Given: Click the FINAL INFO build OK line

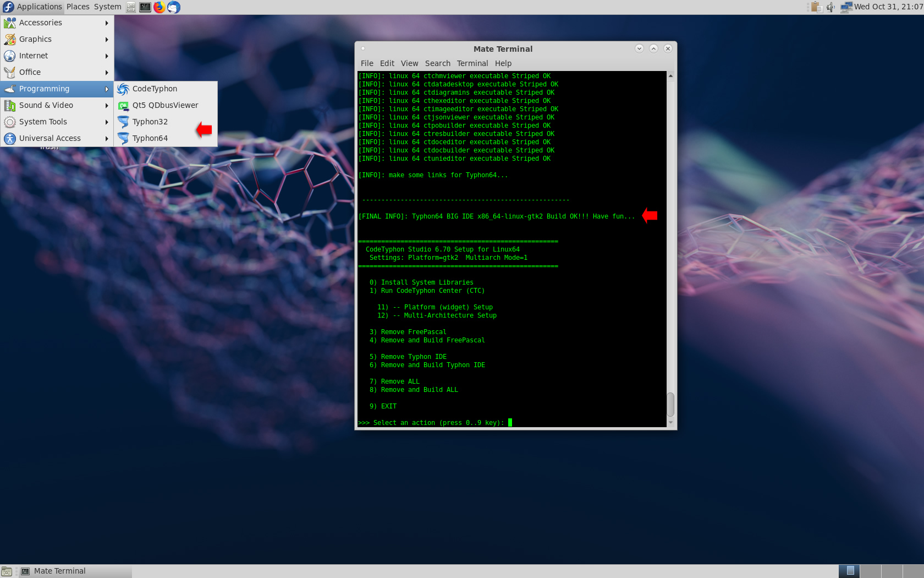Looking at the screenshot, I should point(496,216).
